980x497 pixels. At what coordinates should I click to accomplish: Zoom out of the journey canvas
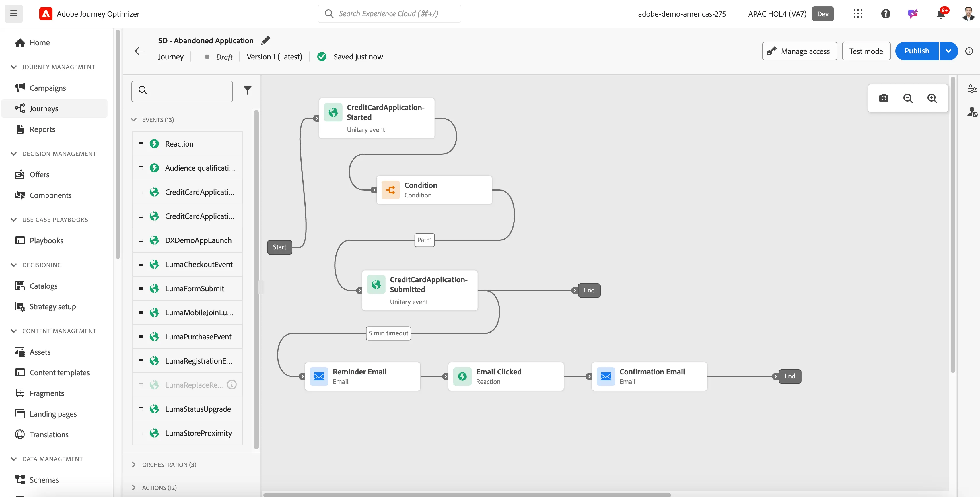908,98
